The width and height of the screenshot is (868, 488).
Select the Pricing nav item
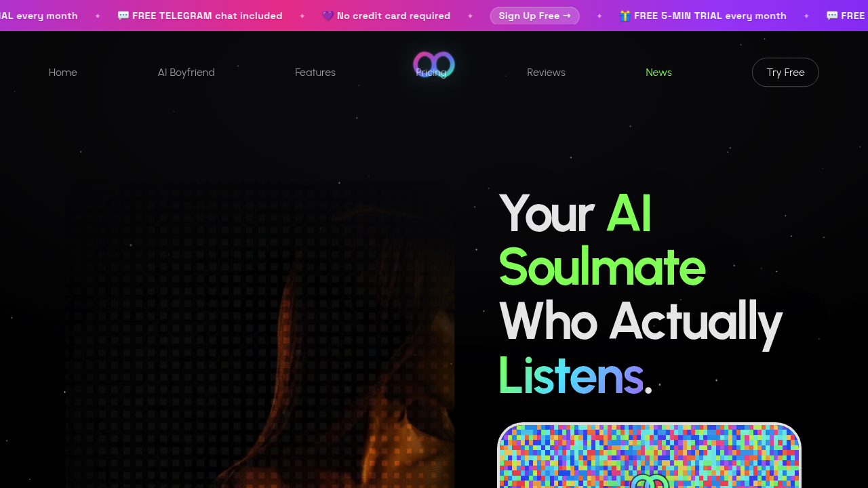431,73
